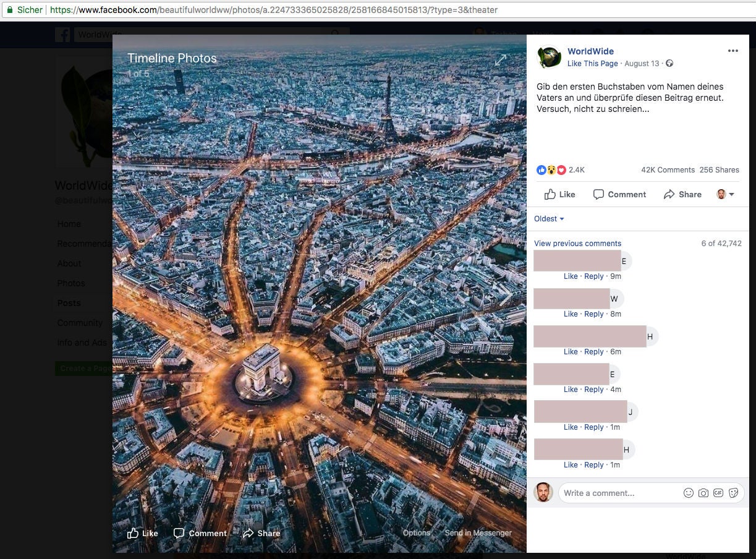This screenshot has height=559, width=756.
Task: Open the Options menu on the photo
Action: point(416,533)
